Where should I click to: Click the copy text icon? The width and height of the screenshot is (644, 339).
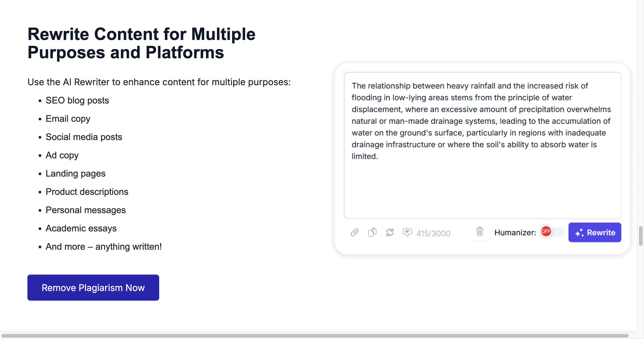372,232
